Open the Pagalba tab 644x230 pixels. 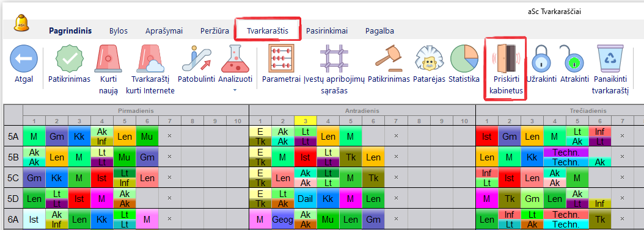379,31
